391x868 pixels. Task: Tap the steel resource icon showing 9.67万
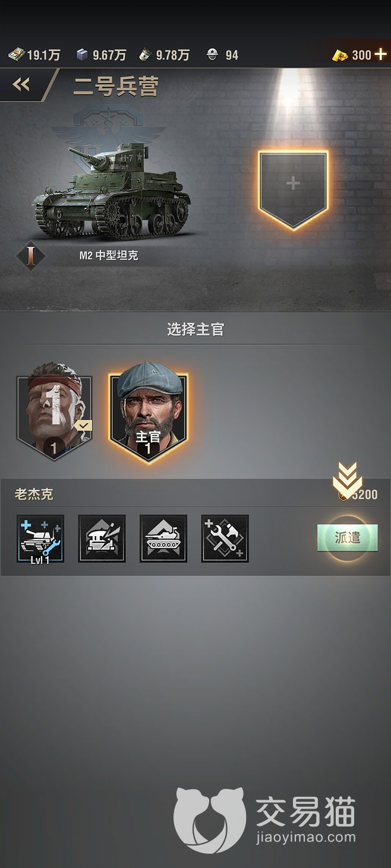coord(83,55)
